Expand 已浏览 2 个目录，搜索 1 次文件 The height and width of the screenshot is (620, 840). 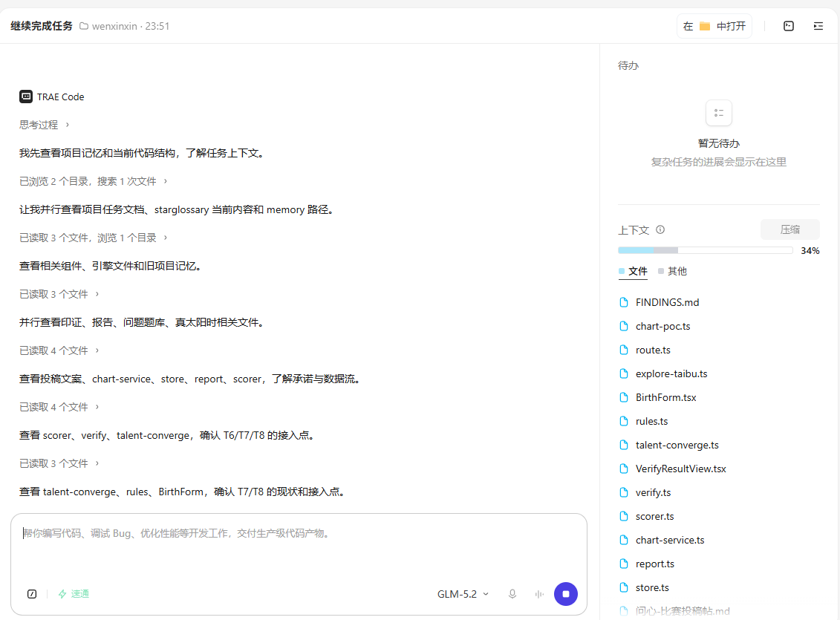click(x=94, y=181)
